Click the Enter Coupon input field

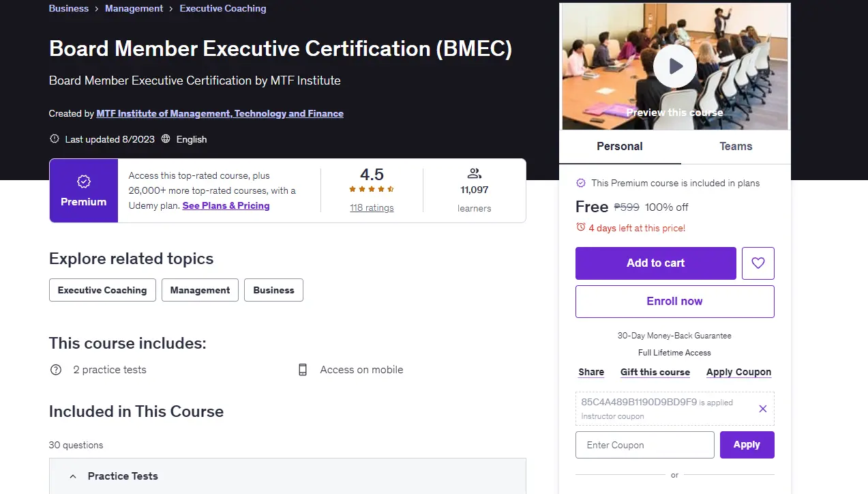tap(645, 445)
